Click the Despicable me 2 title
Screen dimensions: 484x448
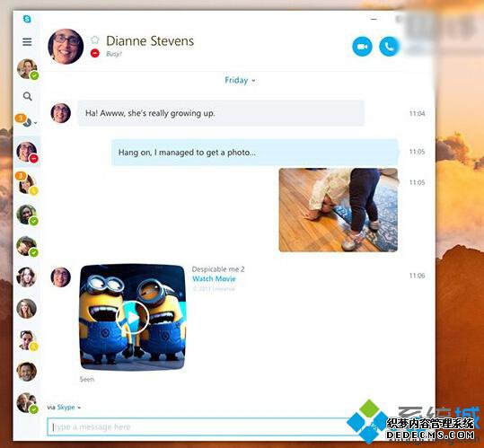click(218, 269)
